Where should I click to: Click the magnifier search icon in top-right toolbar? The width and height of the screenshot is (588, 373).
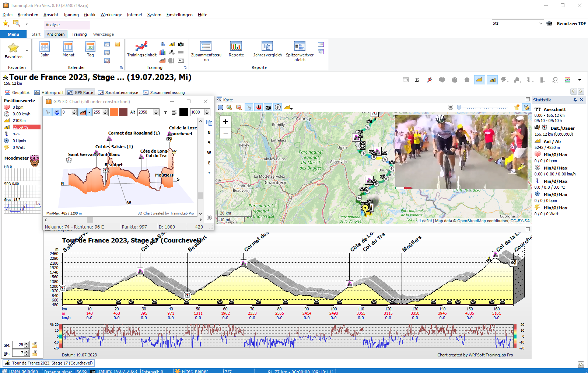tap(555, 80)
